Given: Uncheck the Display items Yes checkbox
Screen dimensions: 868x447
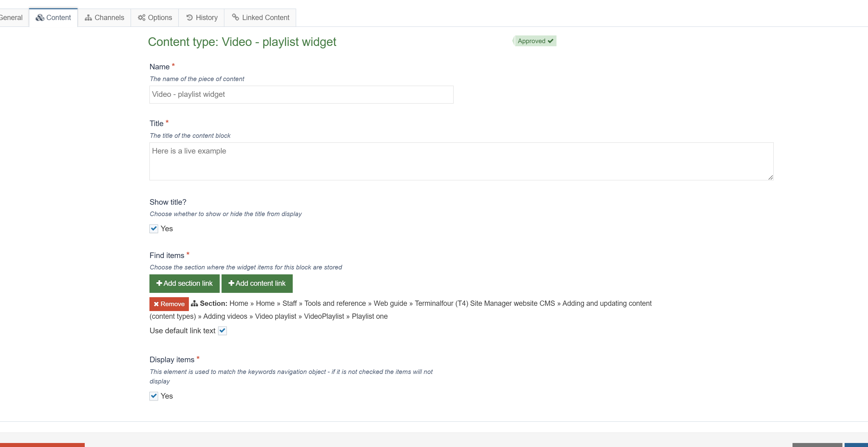Looking at the screenshot, I should point(154,396).
